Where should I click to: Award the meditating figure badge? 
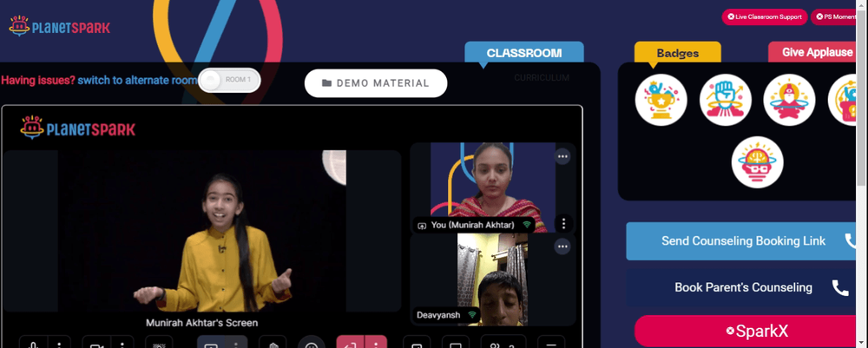[789, 100]
